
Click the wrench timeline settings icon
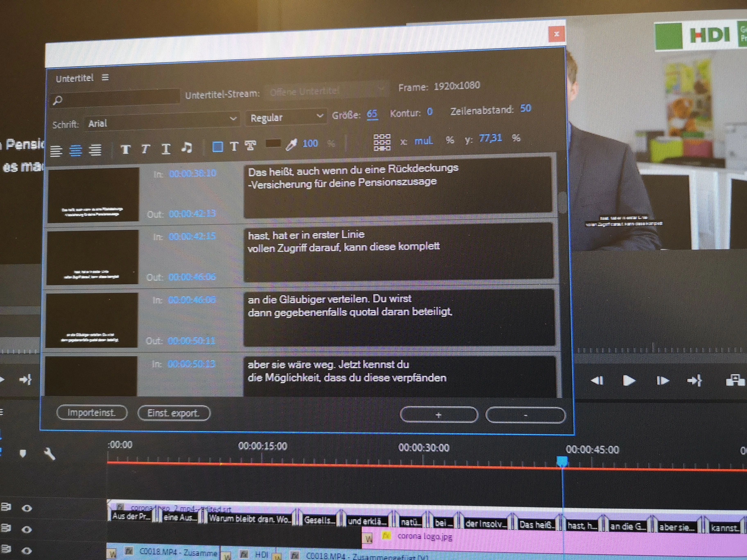pyautogui.click(x=50, y=454)
